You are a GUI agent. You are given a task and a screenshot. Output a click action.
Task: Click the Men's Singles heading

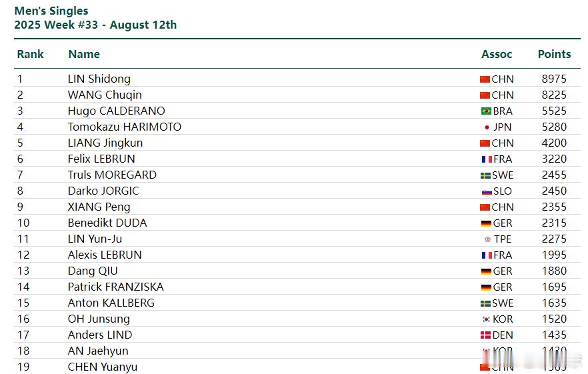[x=51, y=11]
